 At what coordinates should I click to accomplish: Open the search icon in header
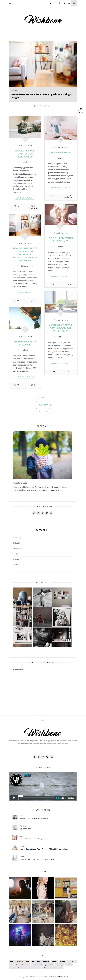click(74, 3)
